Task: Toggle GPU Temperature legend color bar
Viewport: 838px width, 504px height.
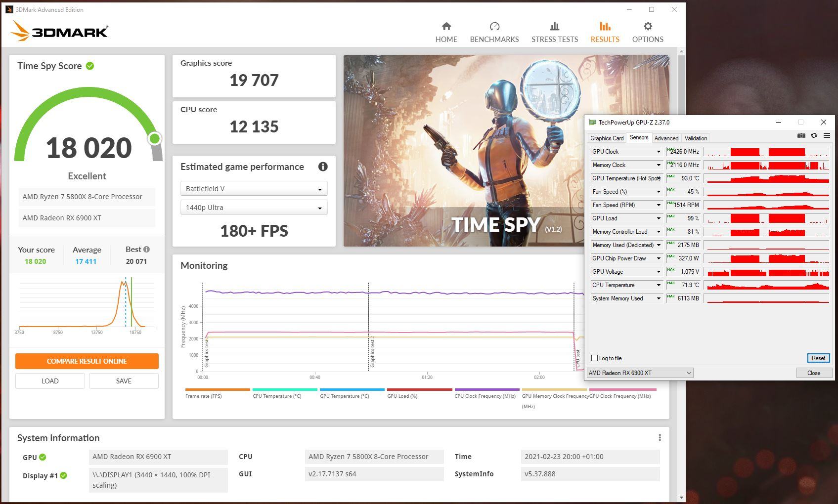Action: pyautogui.click(x=352, y=389)
